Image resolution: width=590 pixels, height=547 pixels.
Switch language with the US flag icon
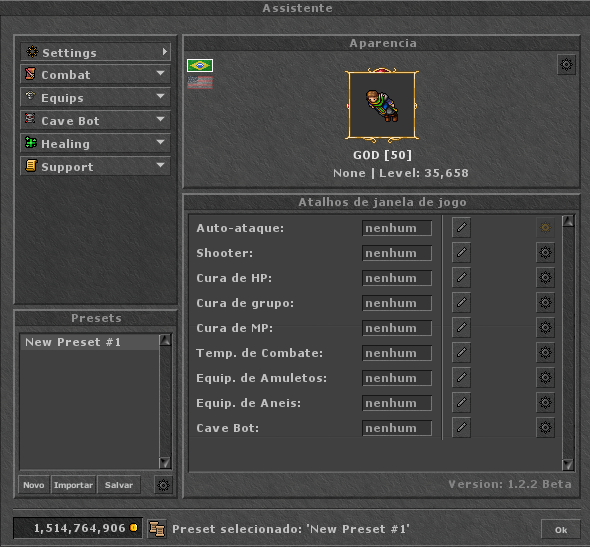click(200, 82)
